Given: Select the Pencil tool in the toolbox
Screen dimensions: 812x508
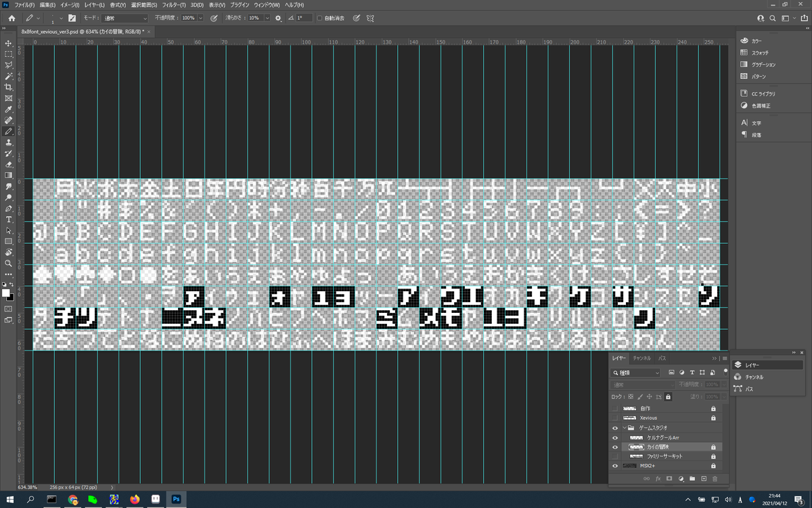Looking at the screenshot, I should (9, 131).
